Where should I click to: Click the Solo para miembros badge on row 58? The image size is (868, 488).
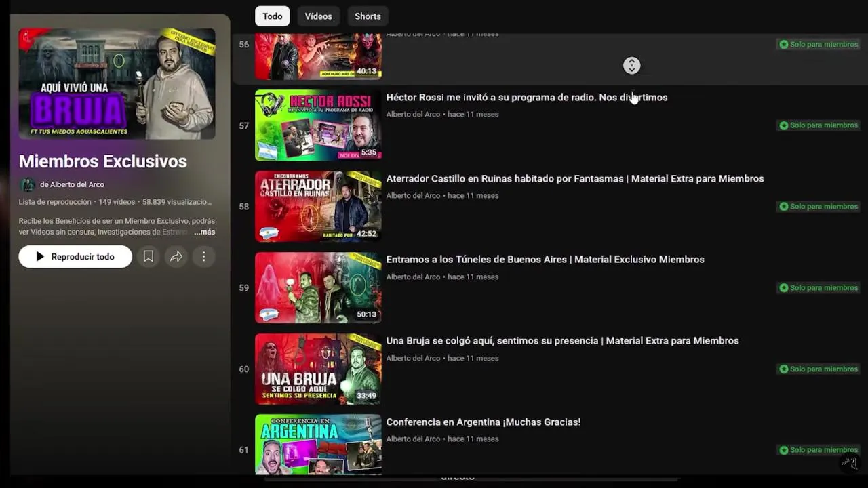point(818,207)
